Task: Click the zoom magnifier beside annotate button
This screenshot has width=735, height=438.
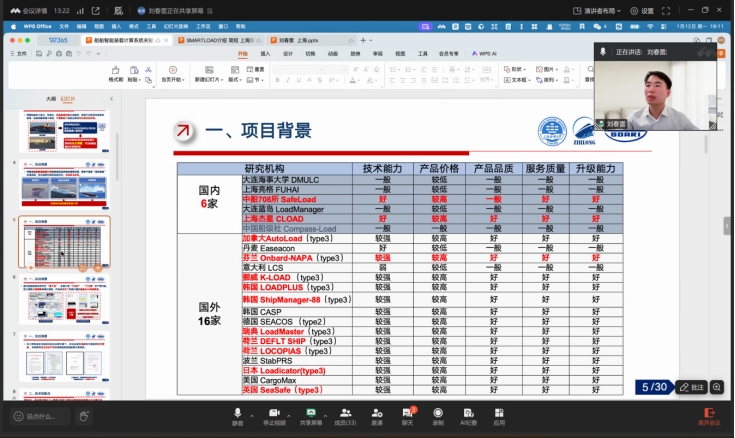Action: point(718,387)
